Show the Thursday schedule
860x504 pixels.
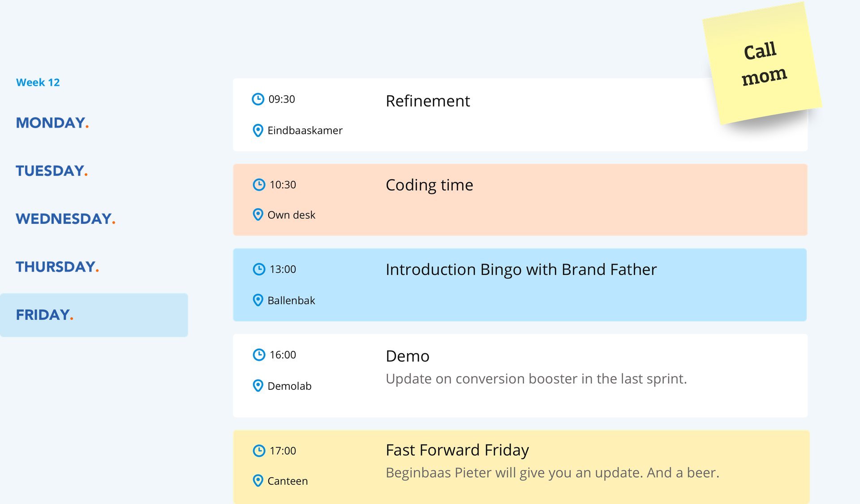(57, 267)
